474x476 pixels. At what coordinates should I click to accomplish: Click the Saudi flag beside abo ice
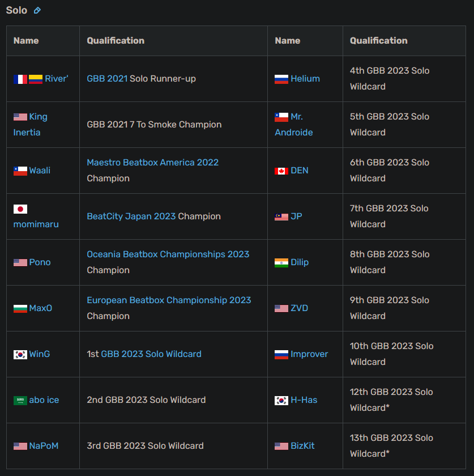(x=20, y=401)
